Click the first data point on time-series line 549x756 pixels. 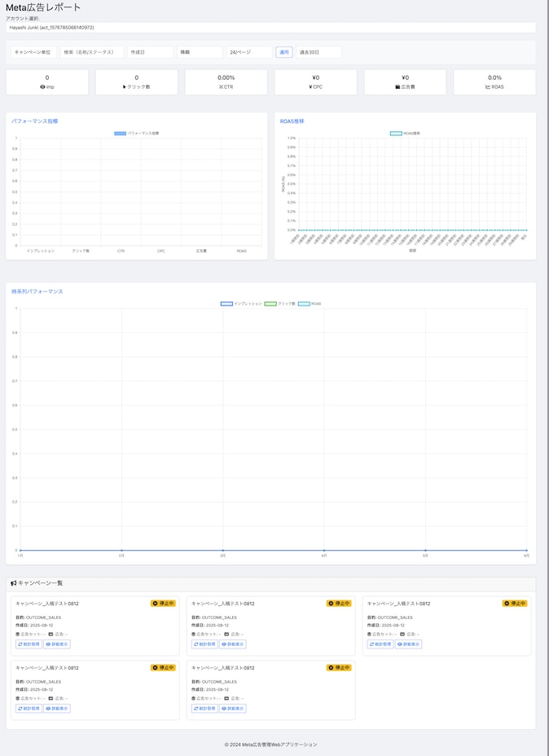point(20,550)
